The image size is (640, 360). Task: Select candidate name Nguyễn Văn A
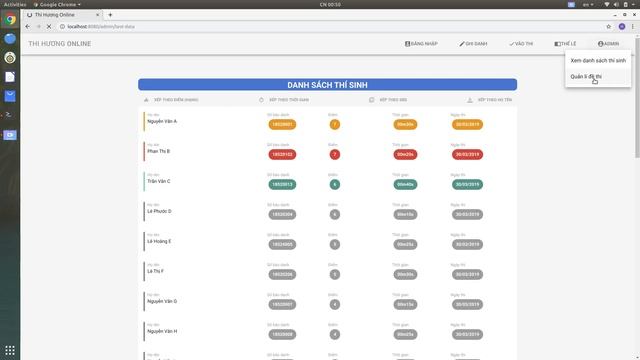point(162,121)
